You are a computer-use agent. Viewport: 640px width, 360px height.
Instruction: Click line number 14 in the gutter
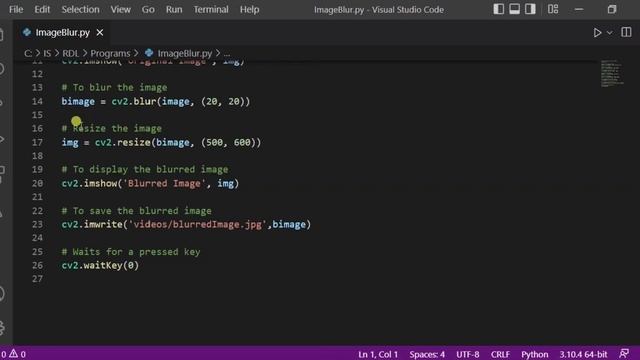pyautogui.click(x=37, y=101)
